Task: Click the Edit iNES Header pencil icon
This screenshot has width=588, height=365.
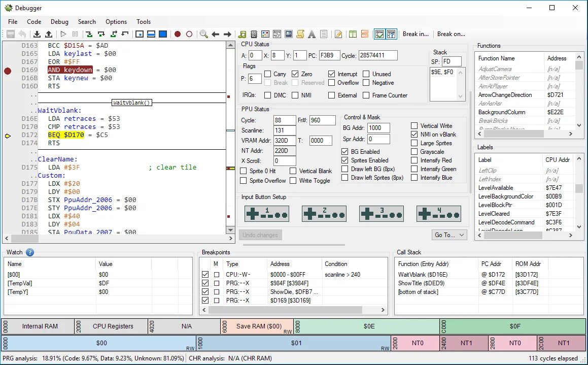Action: (338, 34)
